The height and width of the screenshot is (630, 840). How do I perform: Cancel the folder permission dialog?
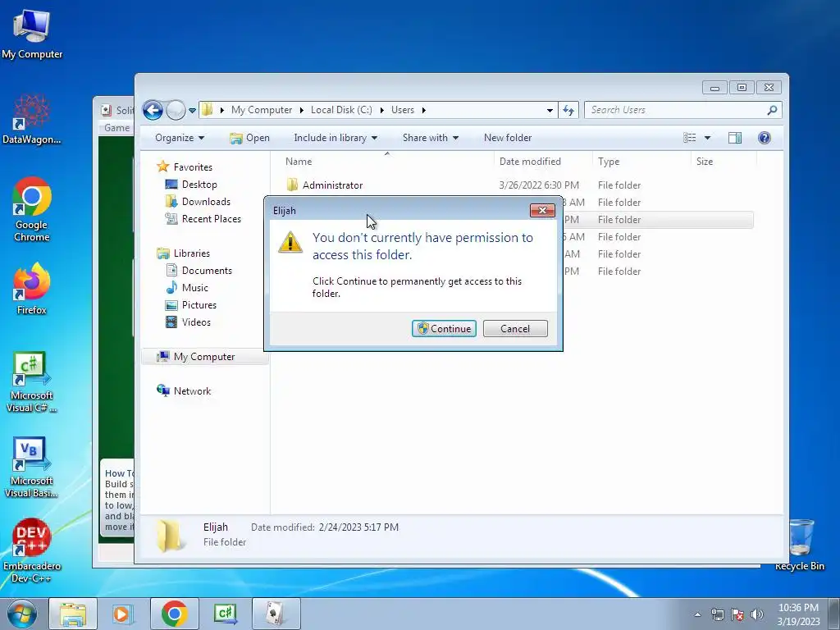point(515,328)
